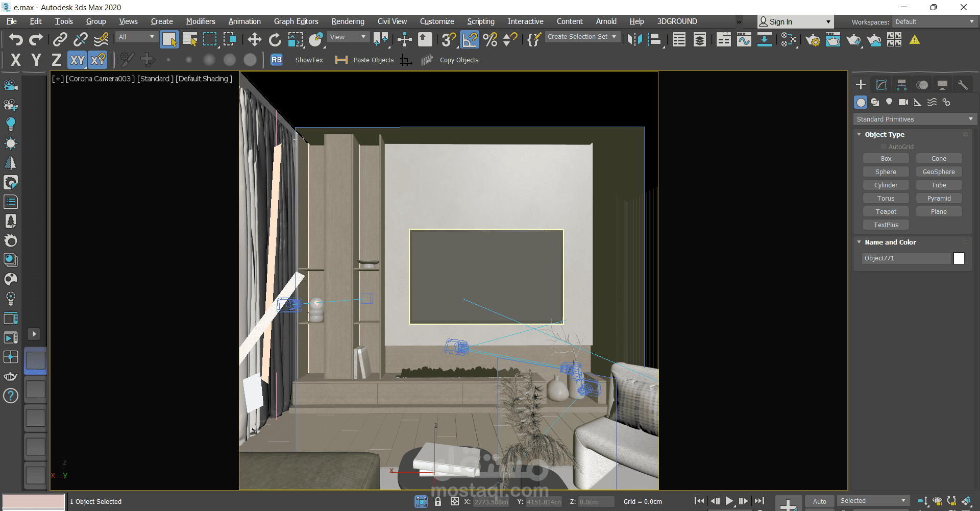Click the white object color swatch
Image resolution: width=980 pixels, height=511 pixels.
959,258
